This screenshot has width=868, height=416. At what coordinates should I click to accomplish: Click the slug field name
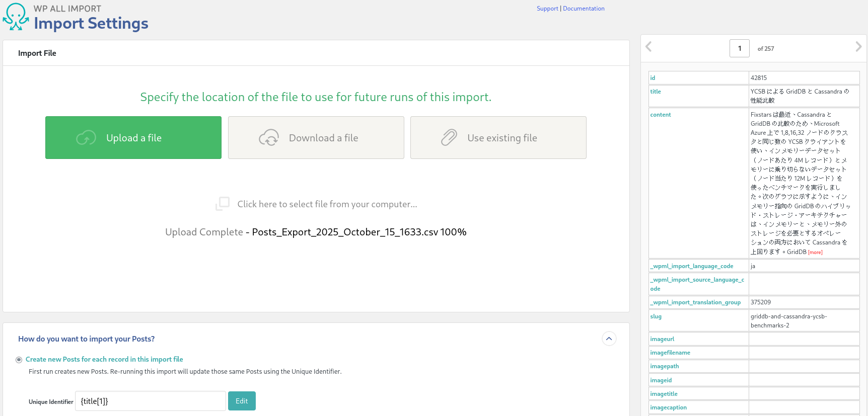click(x=656, y=316)
